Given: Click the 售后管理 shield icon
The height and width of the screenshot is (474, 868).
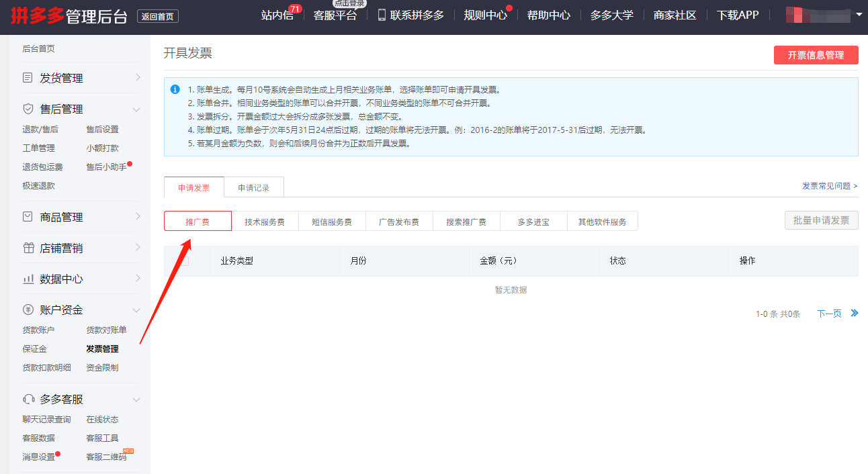Looking at the screenshot, I should coord(28,109).
